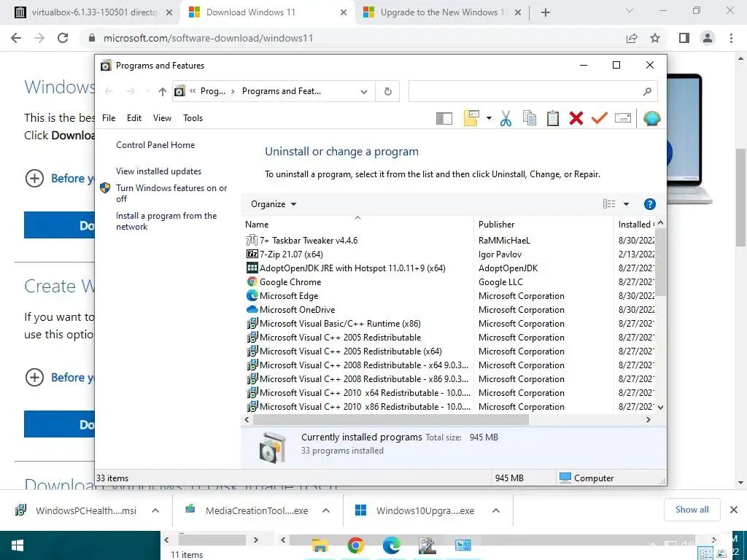Screen dimensions: 747x560
Task: Open View installed updates link
Action: pos(158,171)
